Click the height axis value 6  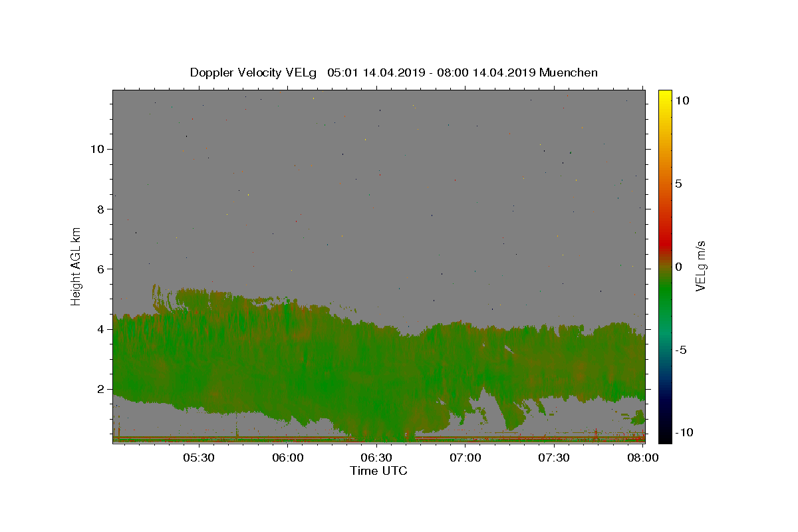[100, 269]
